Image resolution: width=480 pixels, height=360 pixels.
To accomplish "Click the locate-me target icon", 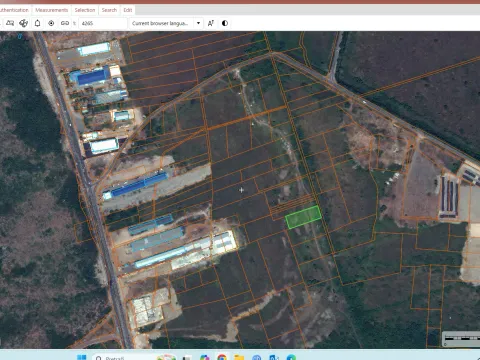I will (x=51, y=23).
